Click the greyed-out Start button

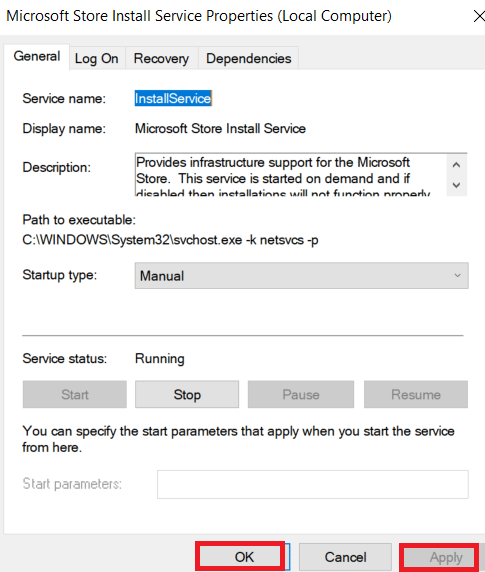coord(75,394)
